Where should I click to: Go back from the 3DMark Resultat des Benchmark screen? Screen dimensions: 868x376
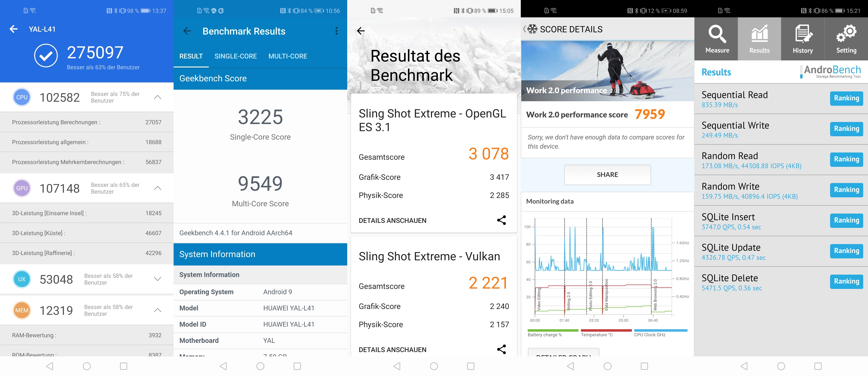point(361,31)
